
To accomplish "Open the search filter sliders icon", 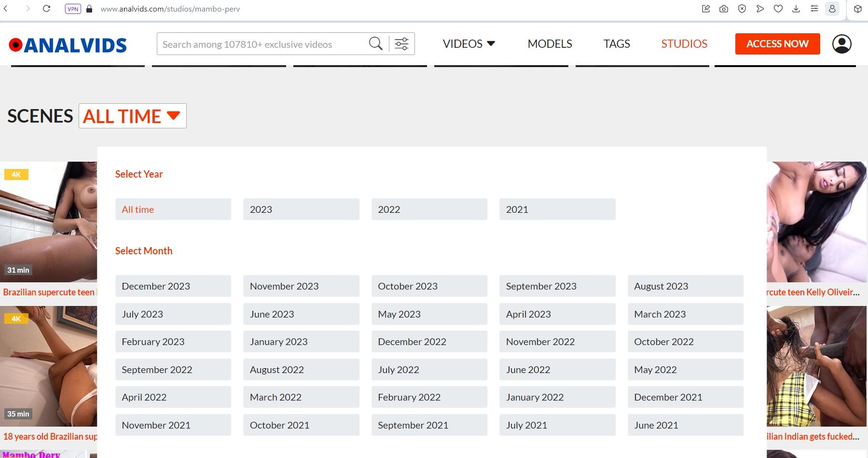I will click(401, 44).
